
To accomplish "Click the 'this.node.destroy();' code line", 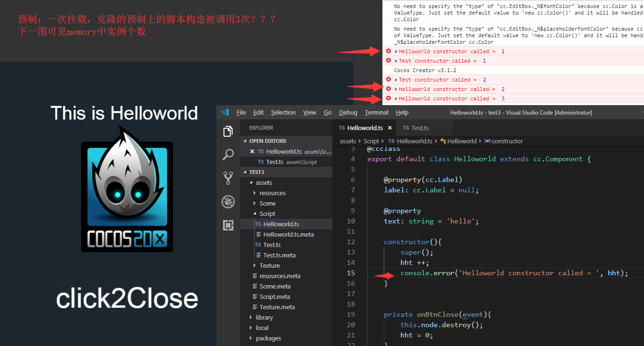I will pos(442,325).
